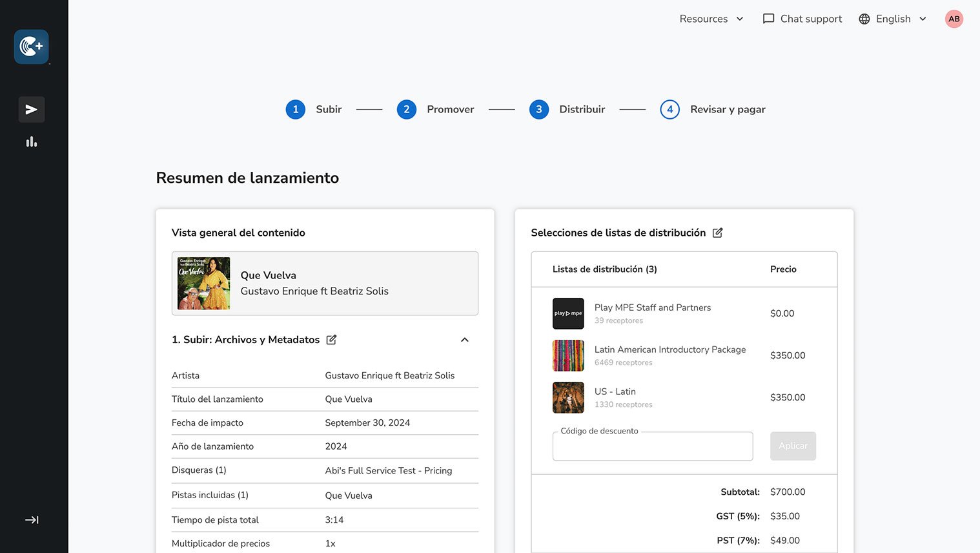
Task: Open the analytics bar chart icon
Action: coord(31,142)
